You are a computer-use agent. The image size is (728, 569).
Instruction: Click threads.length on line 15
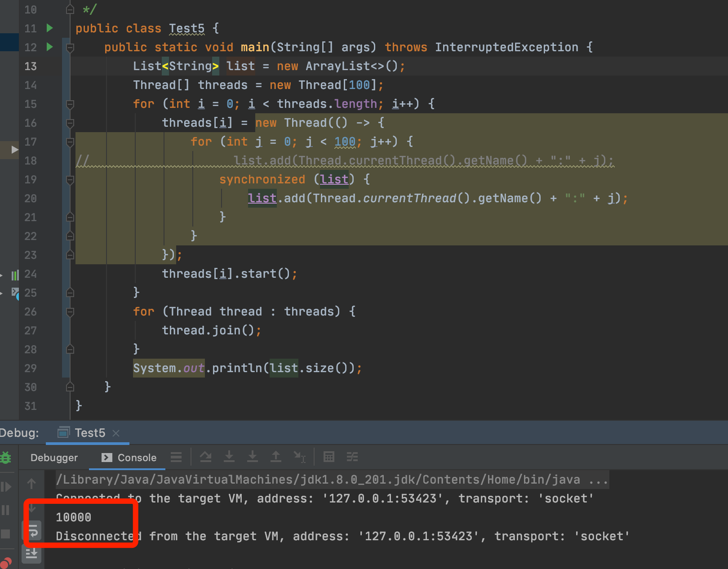point(327,104)
